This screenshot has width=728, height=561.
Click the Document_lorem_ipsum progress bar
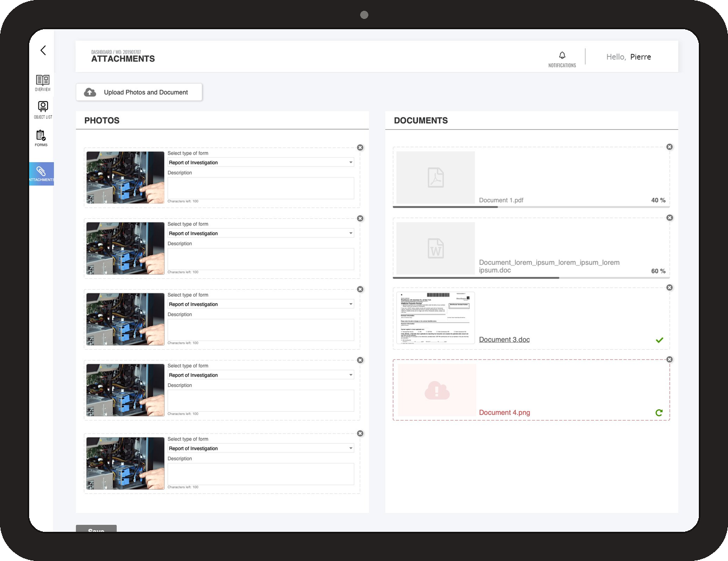click(531, 278)
